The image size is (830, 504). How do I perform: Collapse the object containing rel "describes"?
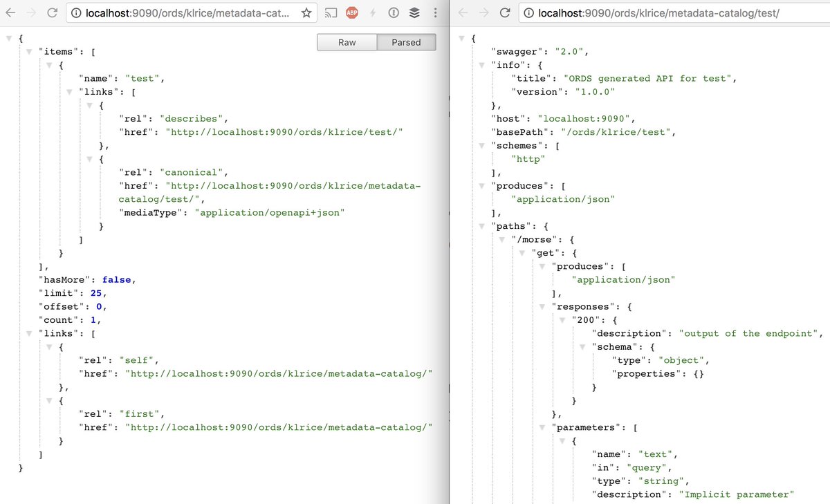pyautogui.click(x=89, y=106)
